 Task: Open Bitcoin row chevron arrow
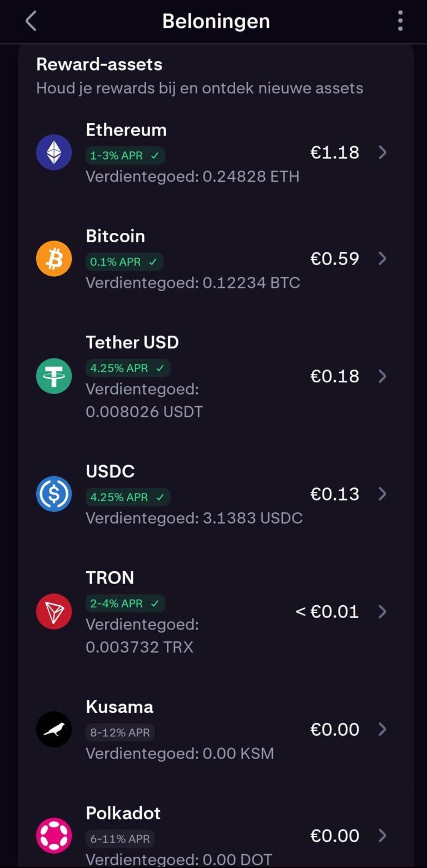[383, 258]
